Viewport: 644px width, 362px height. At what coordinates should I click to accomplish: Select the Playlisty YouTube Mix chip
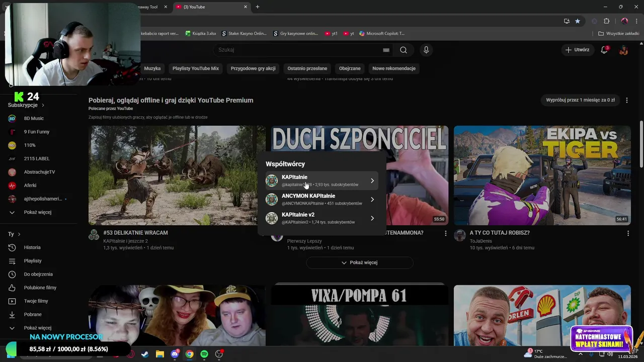tap(196, 68)
